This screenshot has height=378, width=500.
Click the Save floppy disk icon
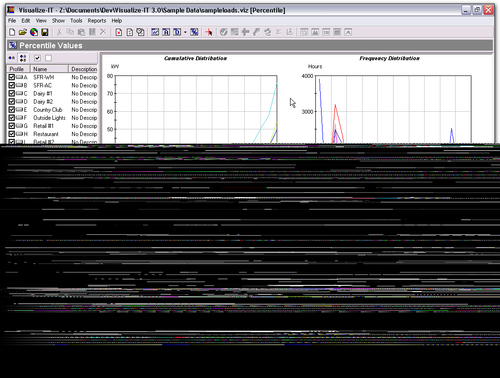tap(45, 32)
